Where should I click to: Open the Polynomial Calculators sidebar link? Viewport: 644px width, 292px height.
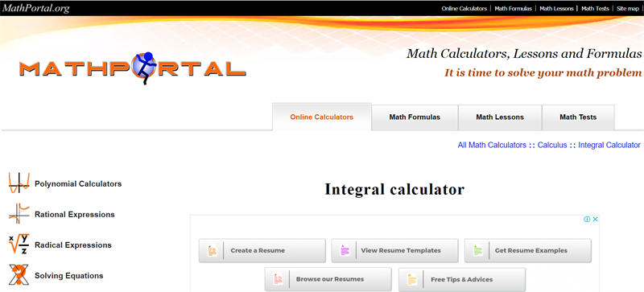[78, 184]
